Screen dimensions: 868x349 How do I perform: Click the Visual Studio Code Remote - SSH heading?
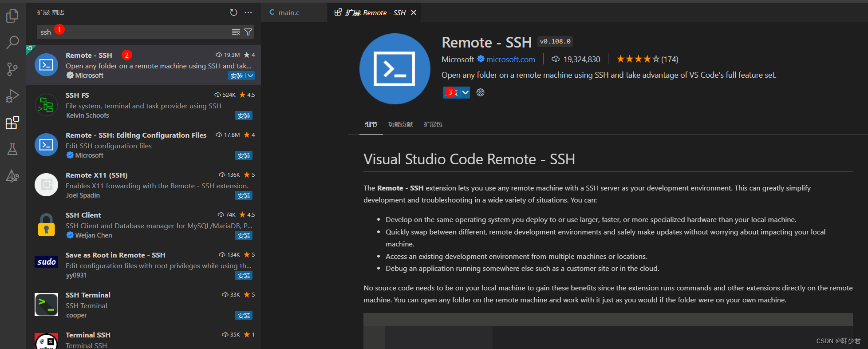click(x=469, y=159)
